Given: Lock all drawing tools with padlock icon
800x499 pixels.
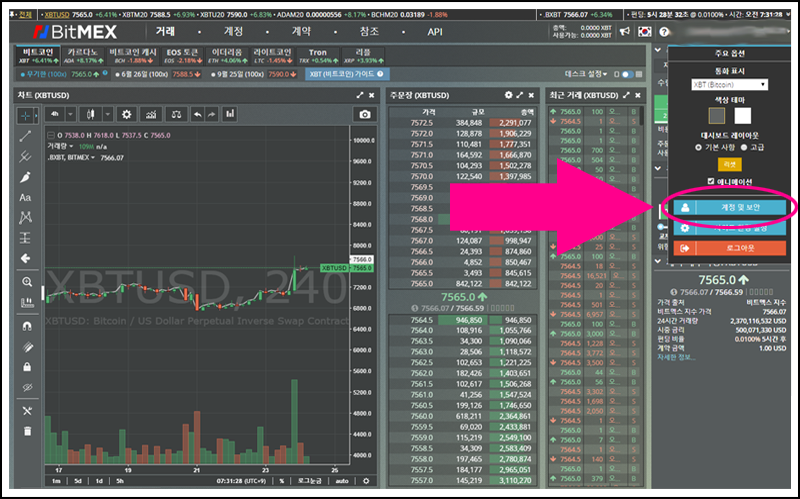Looking at the screenshot, I should (x=27, y=367).
